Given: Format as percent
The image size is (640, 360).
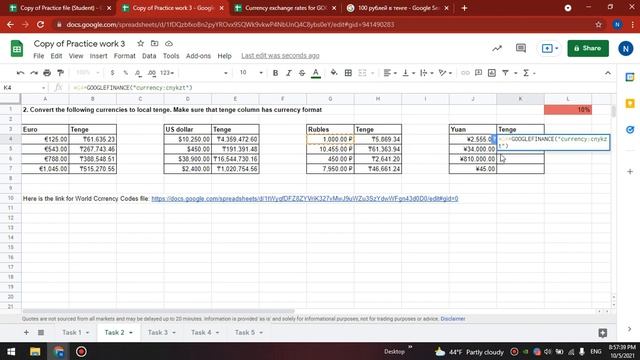Looking at the screenshot, I should 125,73.
